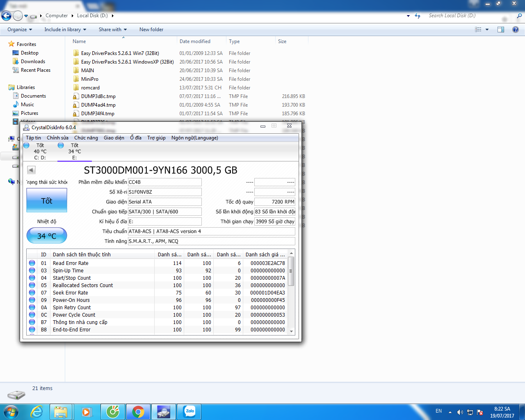
Task: Open Organize dropdown menu
Action: click(20, 30)
